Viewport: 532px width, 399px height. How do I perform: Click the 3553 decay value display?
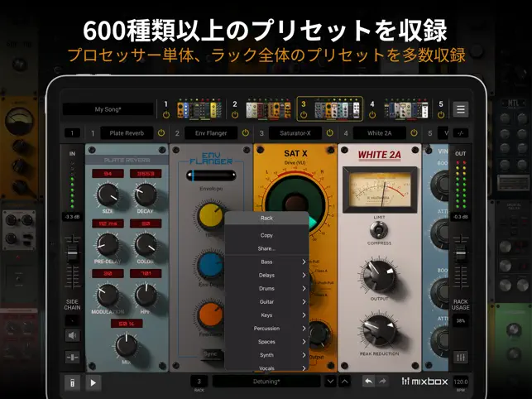point(146,174)
